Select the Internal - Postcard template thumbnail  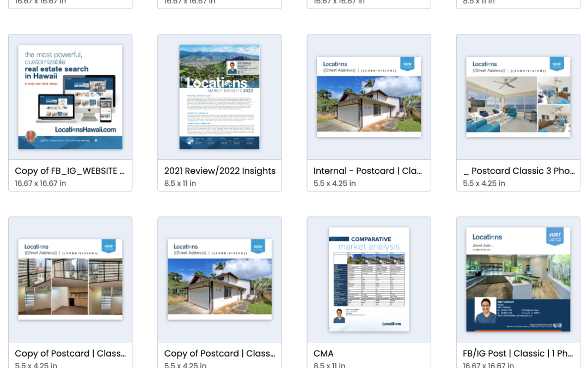pyautogui.click(x=369, y=97)
